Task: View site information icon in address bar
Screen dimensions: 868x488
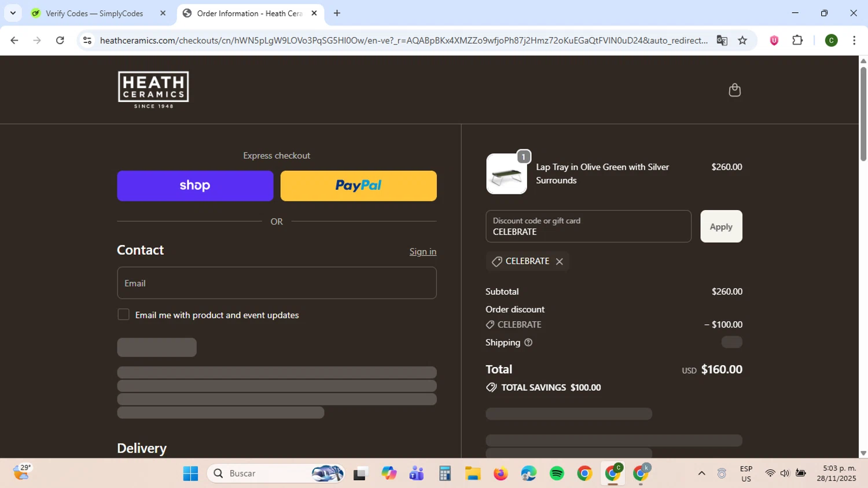Action: pyautogui.click(x=87, y=41)
